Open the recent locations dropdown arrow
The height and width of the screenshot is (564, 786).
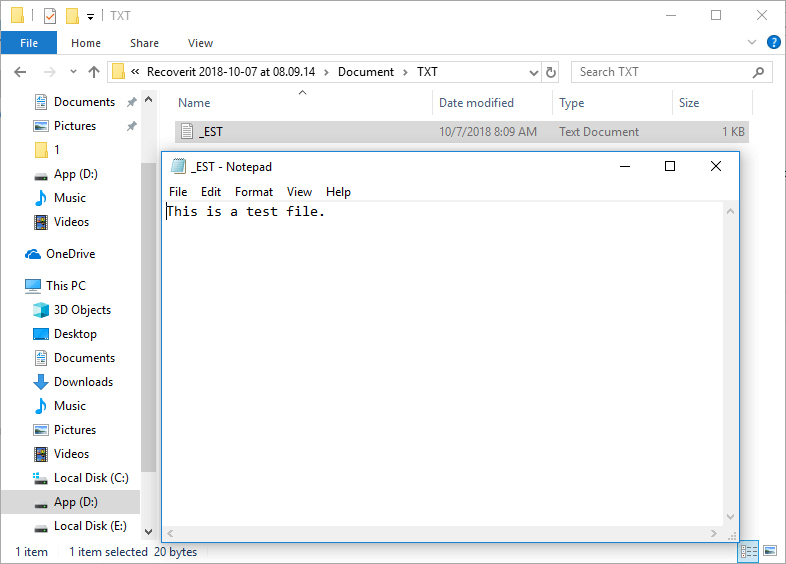73,72
